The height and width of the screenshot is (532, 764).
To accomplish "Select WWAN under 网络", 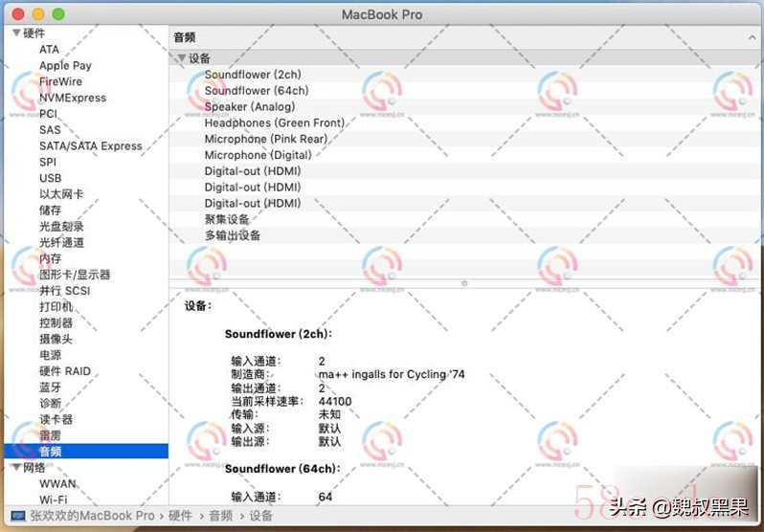I will tap(57, 484).
